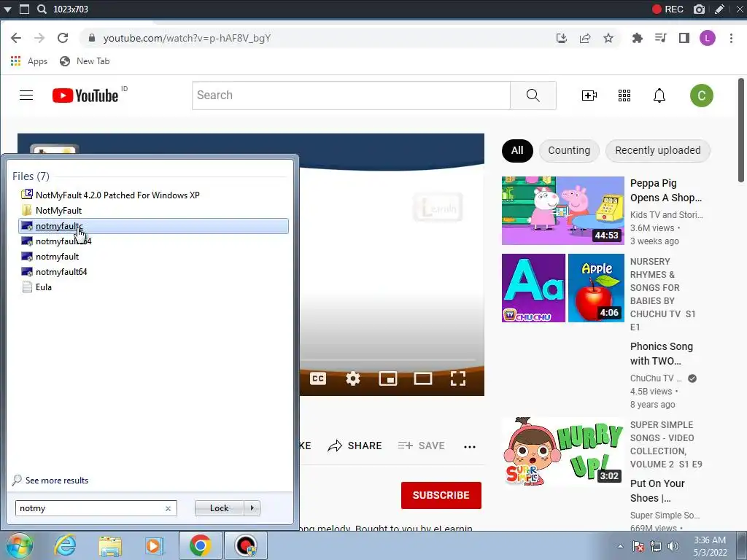Open the recorder pencil annotation tool
This screenshot has height=560, width=747.
tap(719, 9)
